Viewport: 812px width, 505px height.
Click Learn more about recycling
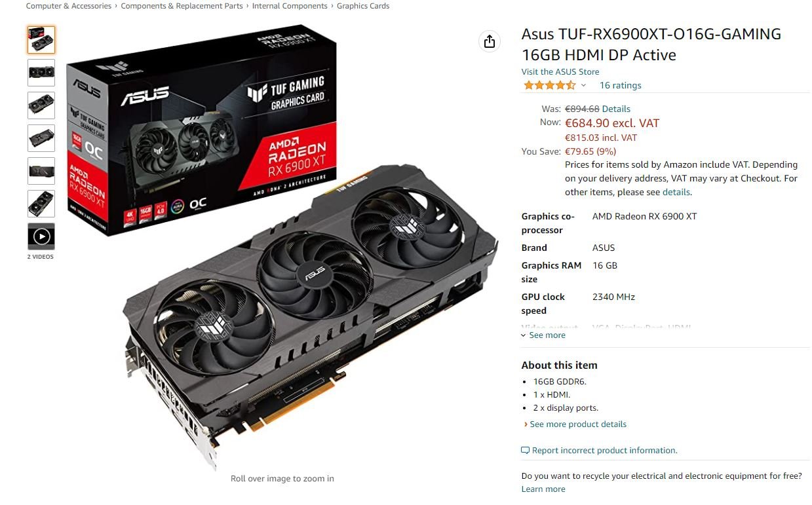543,489
